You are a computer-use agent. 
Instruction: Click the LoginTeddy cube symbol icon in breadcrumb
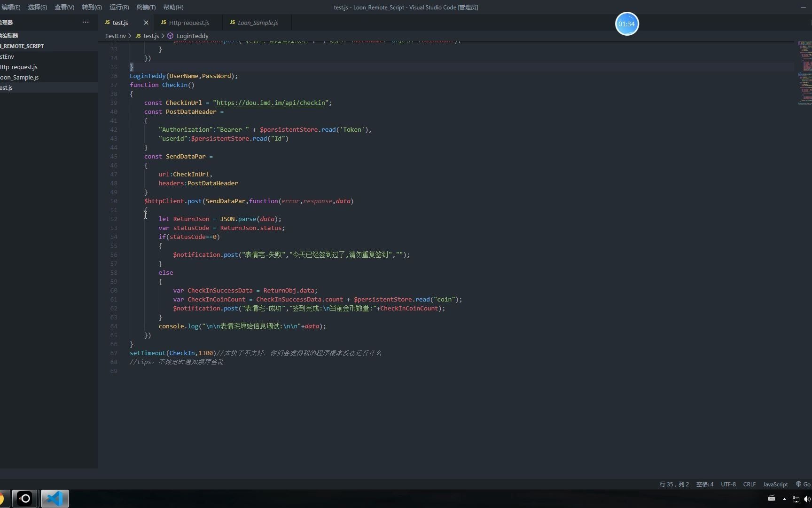171,36
